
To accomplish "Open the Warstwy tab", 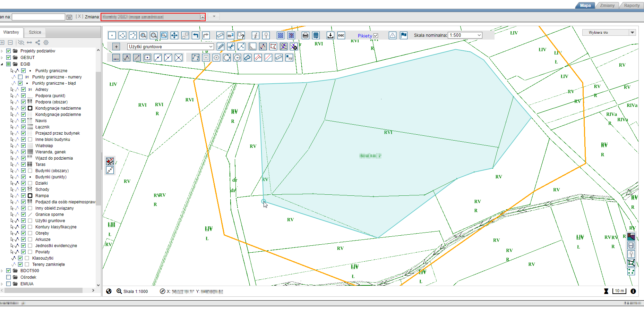I will pyautogui.click(x=11, y=32).
